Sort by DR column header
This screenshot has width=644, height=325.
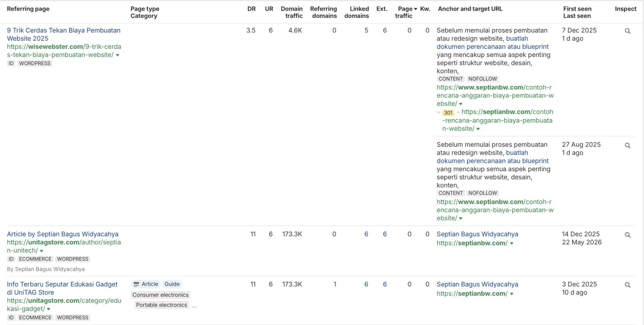[x=251, y=9]
